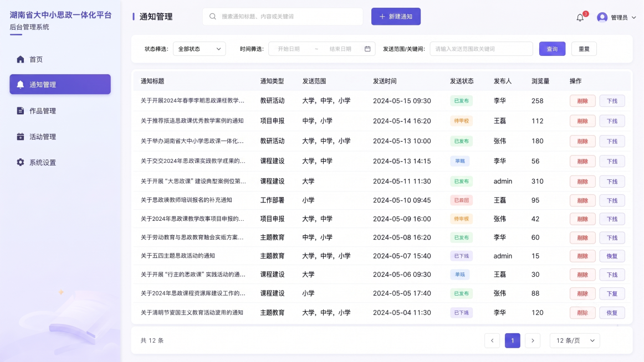Select 通知管理 in the sidebar
This screenshot has width=644, height=362.
pyautogui.click(x=60, y=85)
